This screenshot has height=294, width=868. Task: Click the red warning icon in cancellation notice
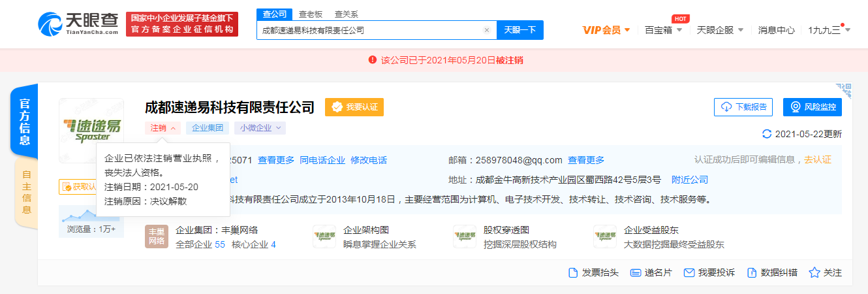coord(373,60)
